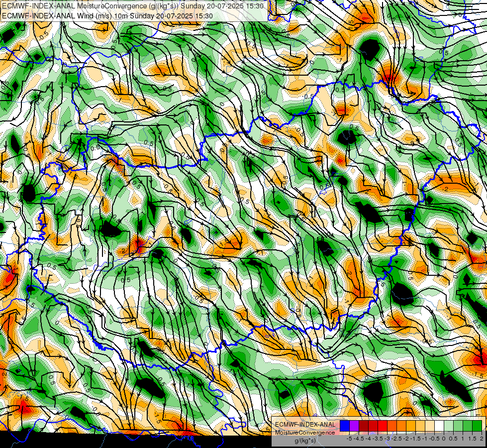
Task: Click the legend scale's 0 tick label
Action: [444, 439]
